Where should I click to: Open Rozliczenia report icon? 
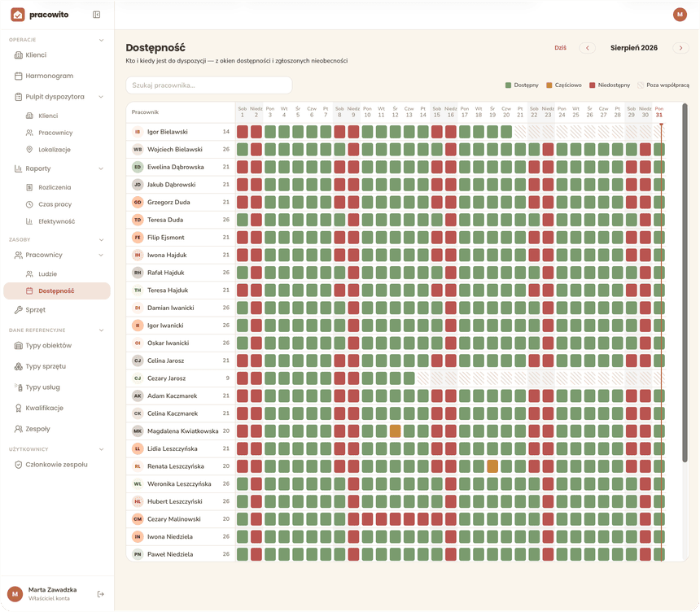29,187
